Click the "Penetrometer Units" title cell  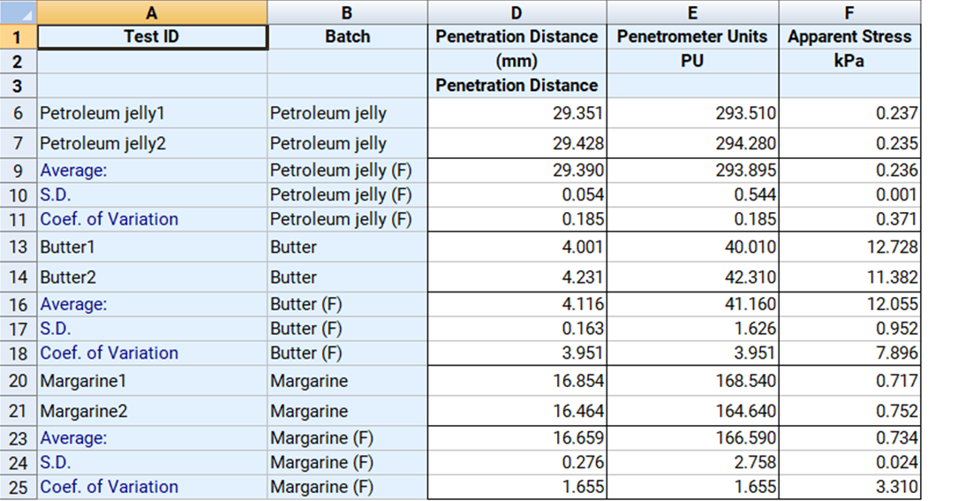point(692,37)
